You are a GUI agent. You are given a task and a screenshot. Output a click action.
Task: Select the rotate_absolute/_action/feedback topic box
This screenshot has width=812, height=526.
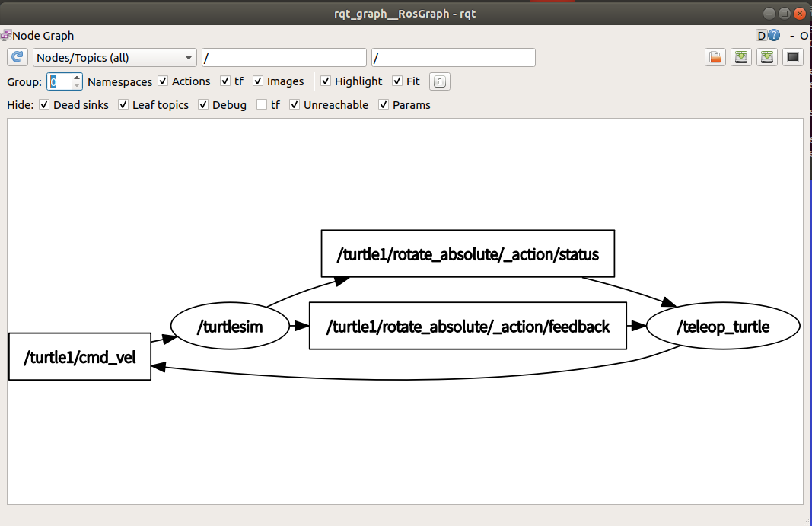[x=467, y=326]
